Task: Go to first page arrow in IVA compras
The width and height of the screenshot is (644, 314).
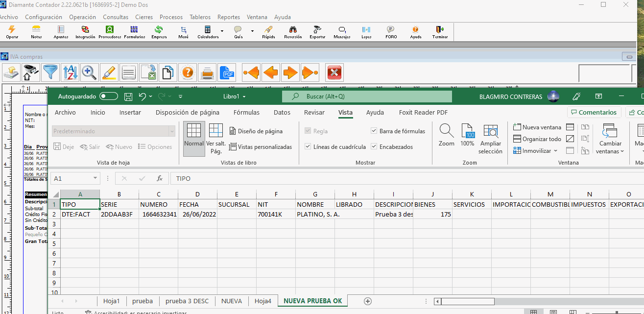Action: [x=251, y=72]
